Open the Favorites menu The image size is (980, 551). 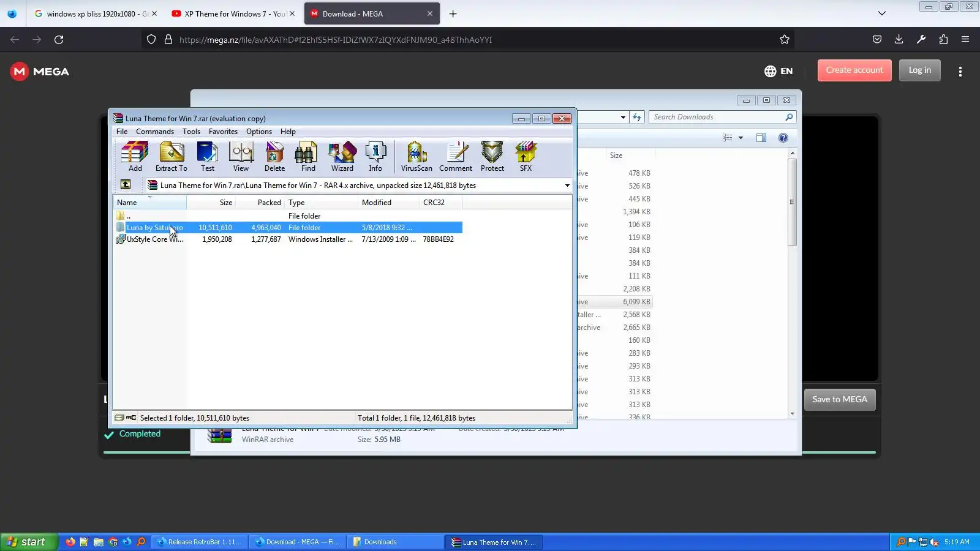(223, 132)
